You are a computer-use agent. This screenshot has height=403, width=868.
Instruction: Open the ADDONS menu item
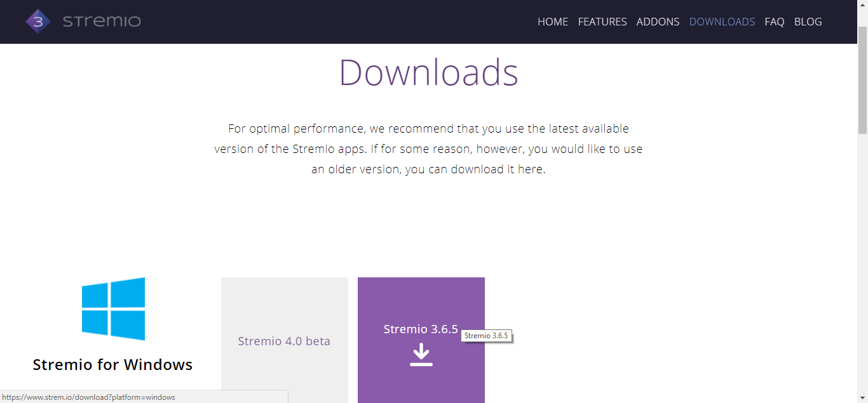point(658,22)
